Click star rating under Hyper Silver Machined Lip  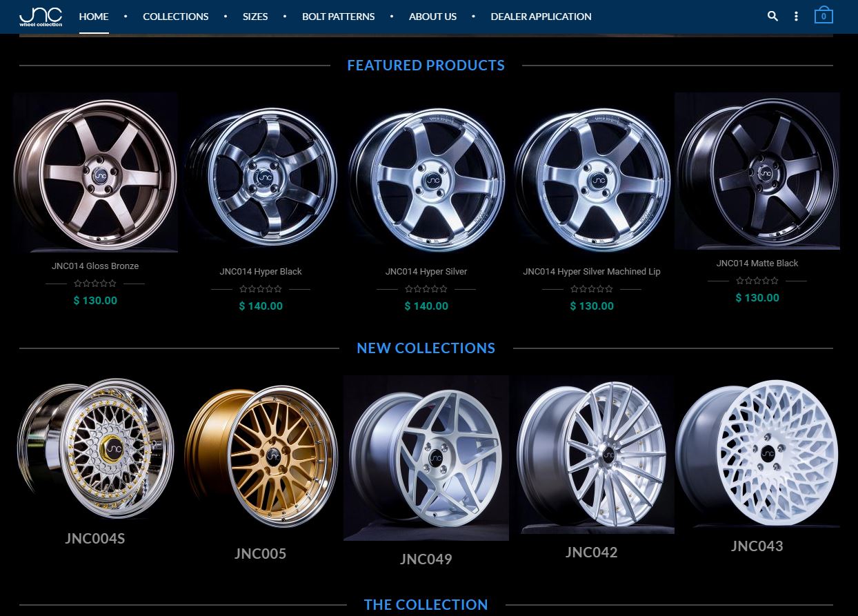(592, 289)
